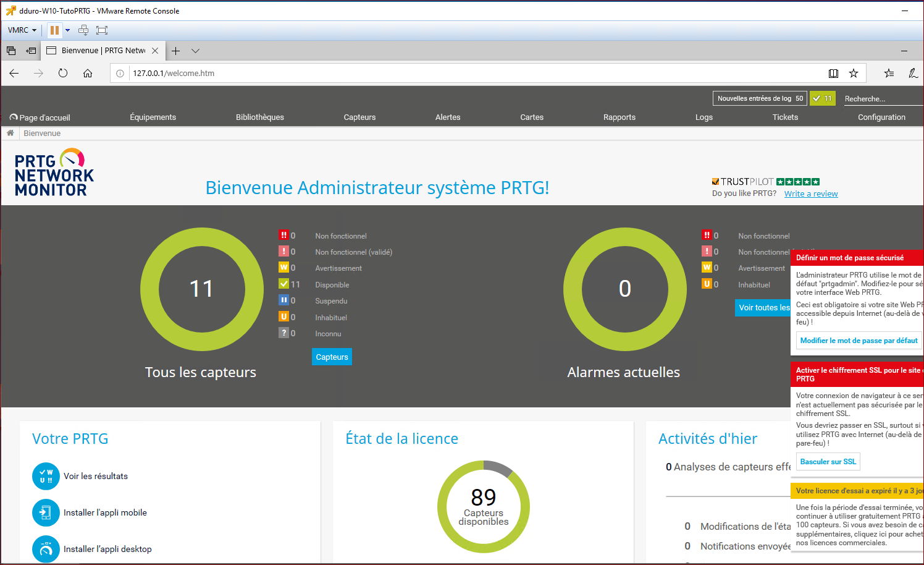Click the Basculer sur SSL button
This screenshot has height=565, width=924.
(x=828, y=462)
